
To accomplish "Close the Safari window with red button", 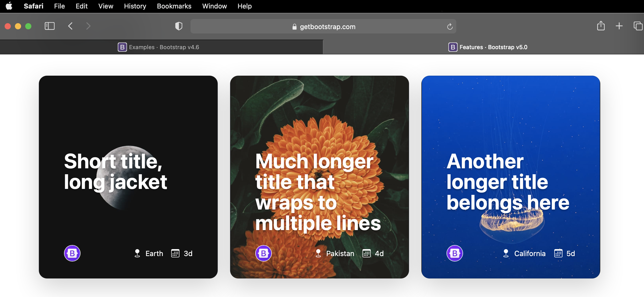I will 8,26.
